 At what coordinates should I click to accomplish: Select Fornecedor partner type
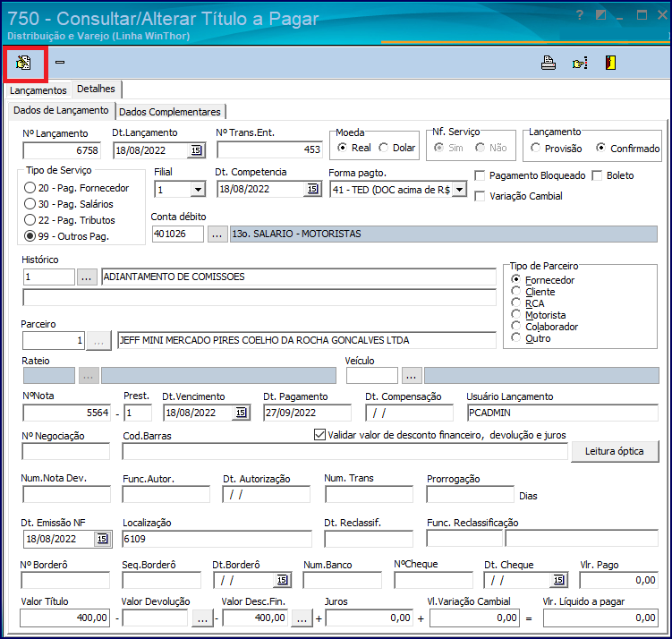pos(516,279)
